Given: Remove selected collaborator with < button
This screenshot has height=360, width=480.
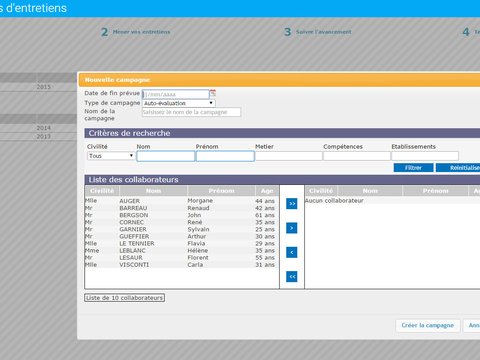Looking at the screenshot, I should 292,252.
